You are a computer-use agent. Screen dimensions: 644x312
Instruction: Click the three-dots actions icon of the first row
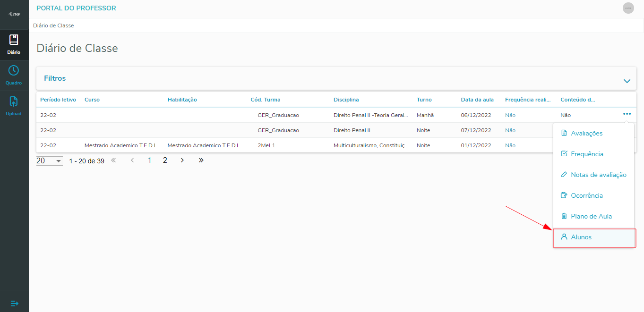click(x=627, y=114)
